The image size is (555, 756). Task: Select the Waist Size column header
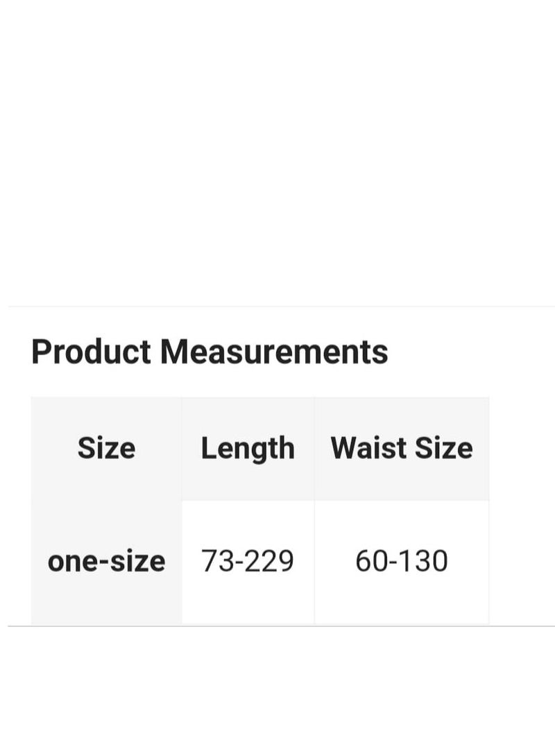click(402, 448)
